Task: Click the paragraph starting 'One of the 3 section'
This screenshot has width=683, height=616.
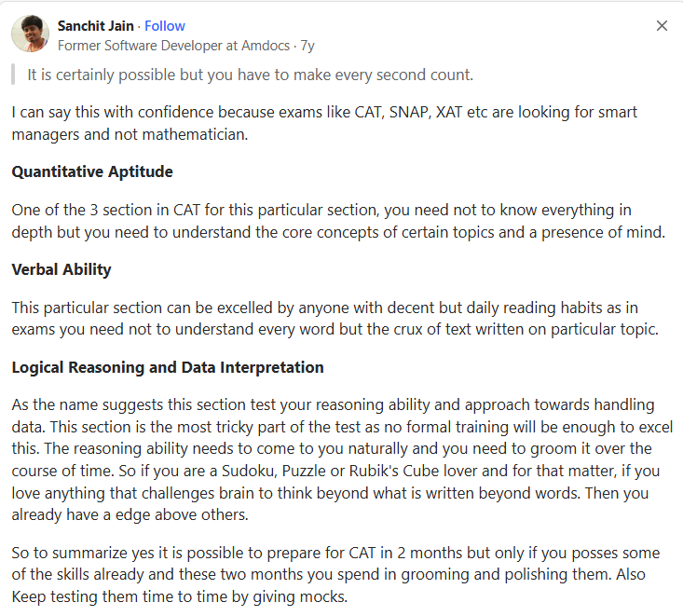Action: tap(338, 221)
